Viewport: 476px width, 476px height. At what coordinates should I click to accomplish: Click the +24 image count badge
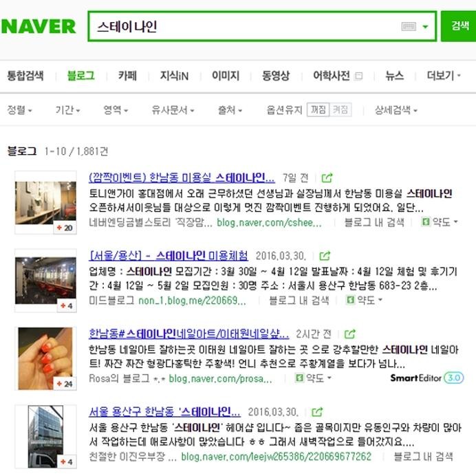(x=65, y=384)
